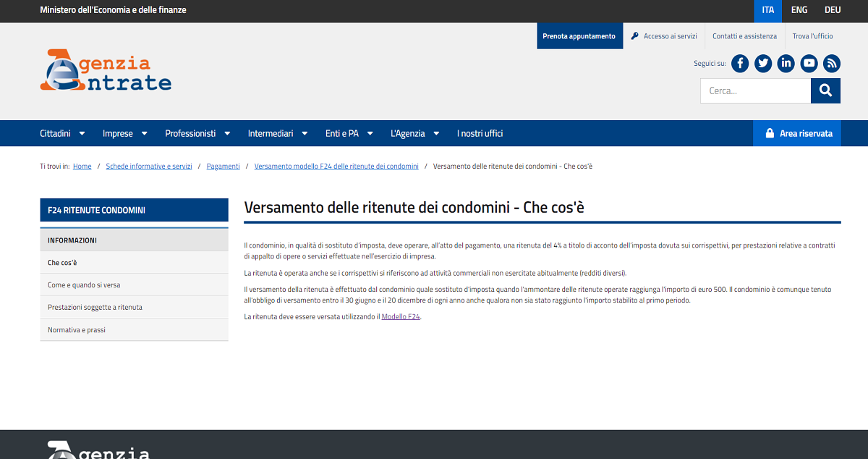Open the Intermediari menu
Viewport: 868px width, 459px height.
(x=271, y=133)
